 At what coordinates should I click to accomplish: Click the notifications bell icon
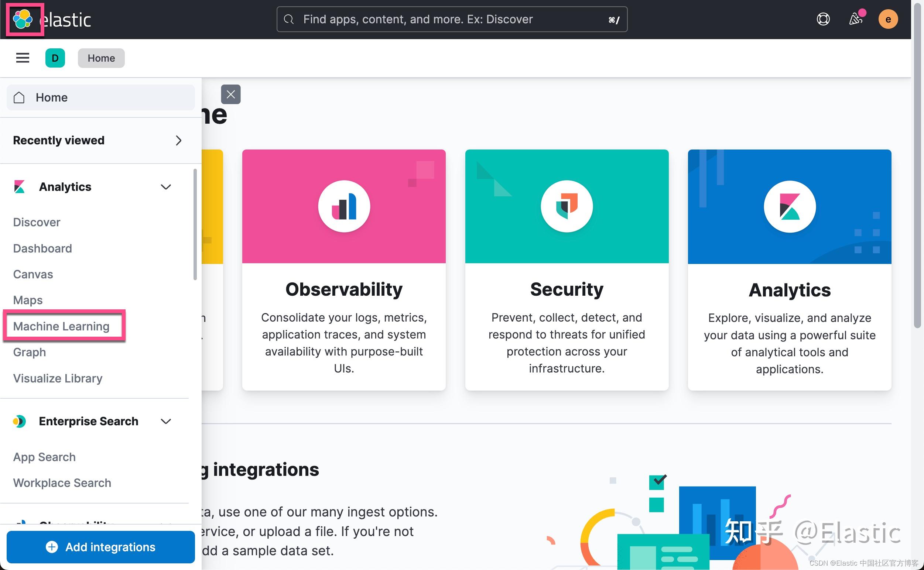(855, 19)
